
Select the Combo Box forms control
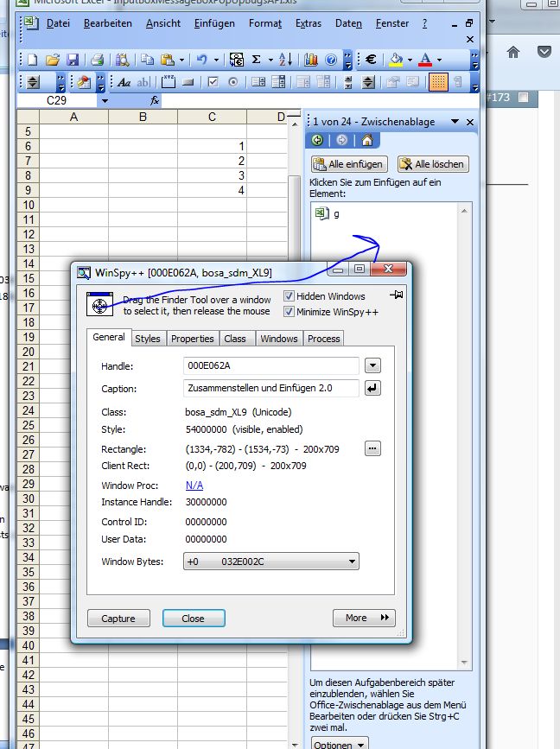pos(278,82)
